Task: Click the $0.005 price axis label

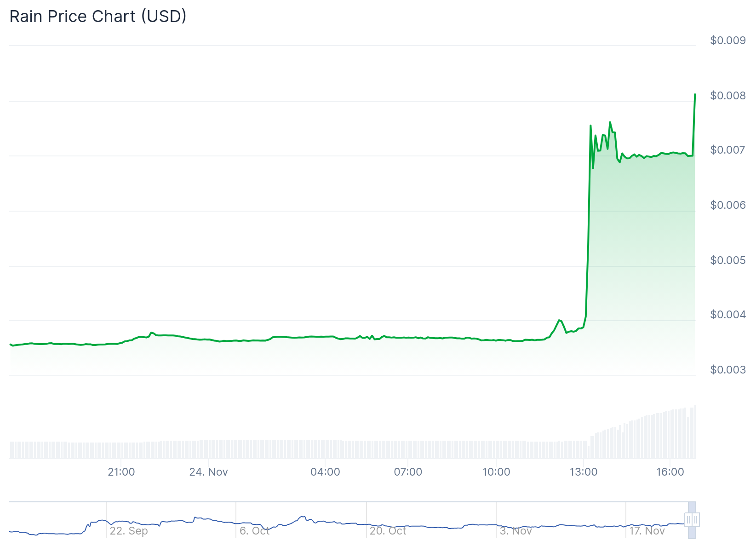Action: click(728, 260)
